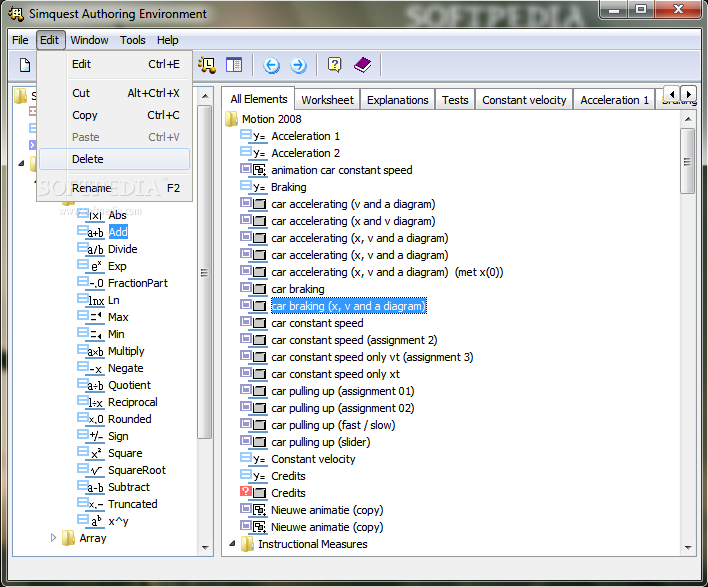Image resolution: width=708 pixels, height=587 pixels.
Task: Click the Instructional Measures folder icon
Action: [x=247, y=544]
